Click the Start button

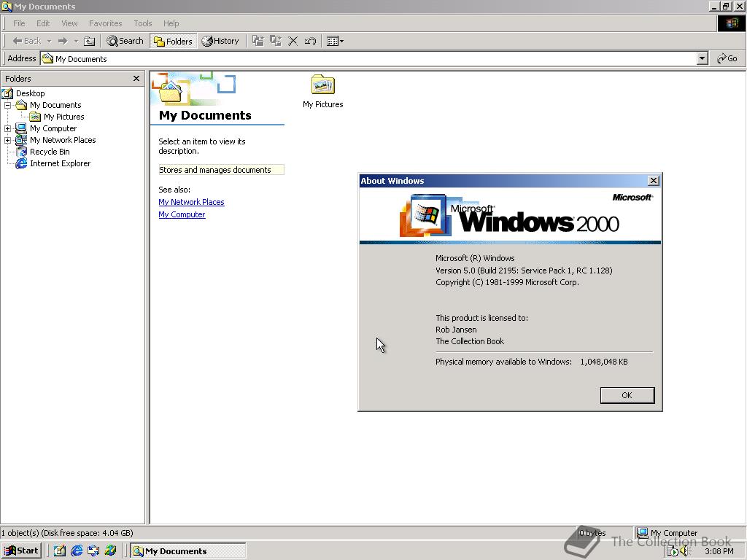[21, 551]
